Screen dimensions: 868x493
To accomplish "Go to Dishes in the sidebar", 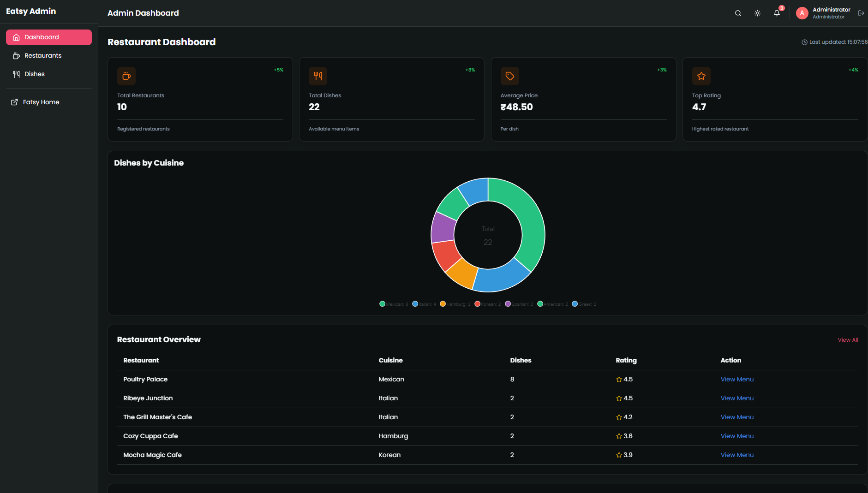I will click(x=35, y=74).
